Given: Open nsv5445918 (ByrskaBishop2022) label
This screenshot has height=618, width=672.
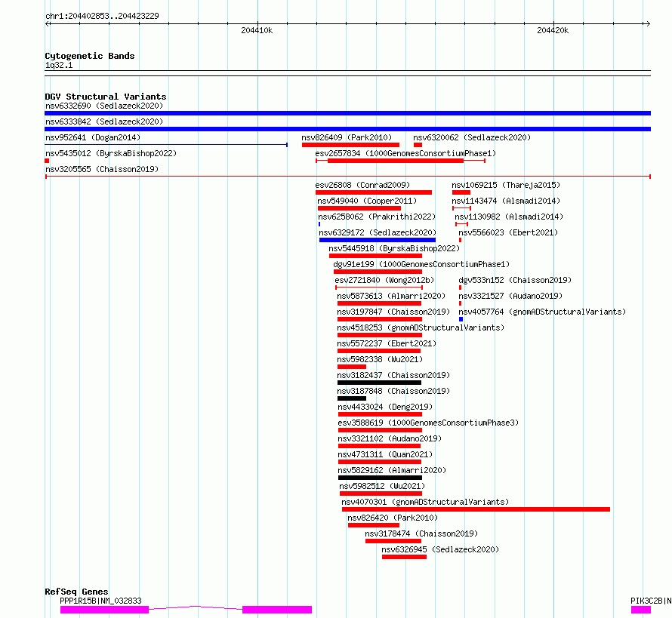Looking at the screenshot, I should tap(394, 248).
